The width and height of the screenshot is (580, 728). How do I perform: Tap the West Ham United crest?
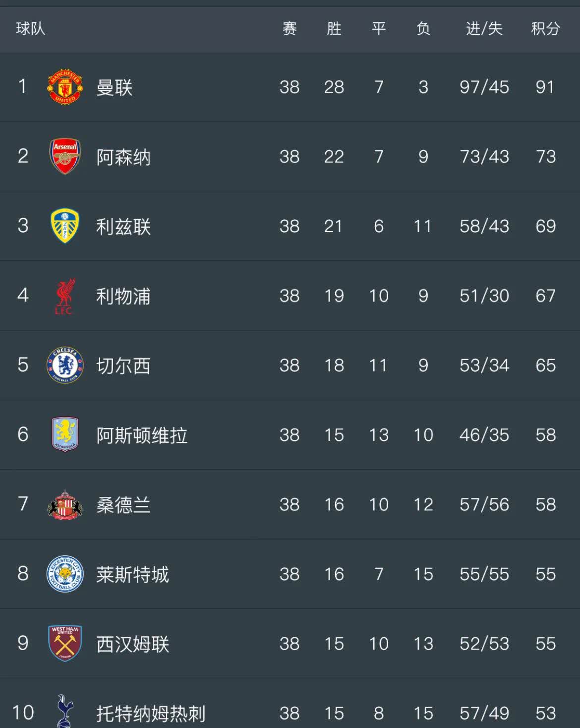[x=65, y=643]
